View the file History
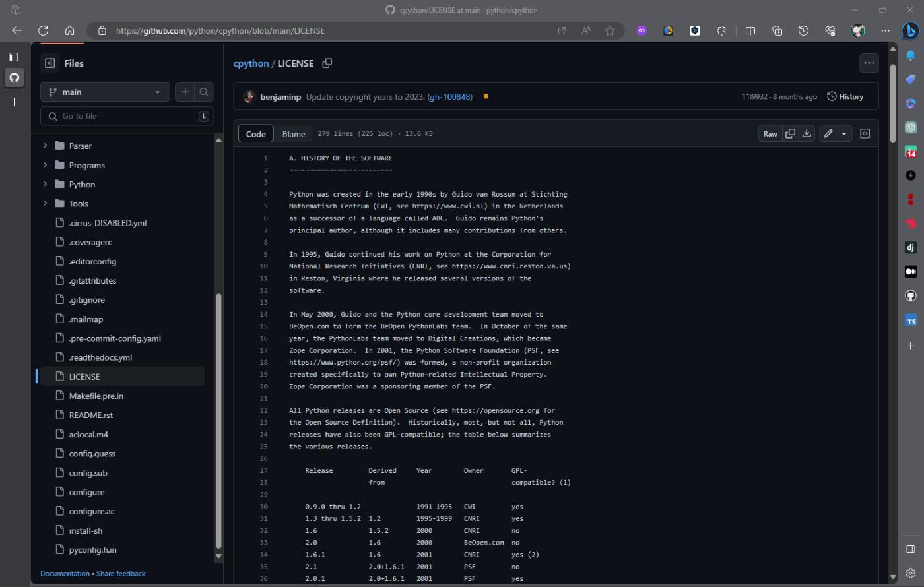Screen dimensions: 924x587 tap(845, 96)
